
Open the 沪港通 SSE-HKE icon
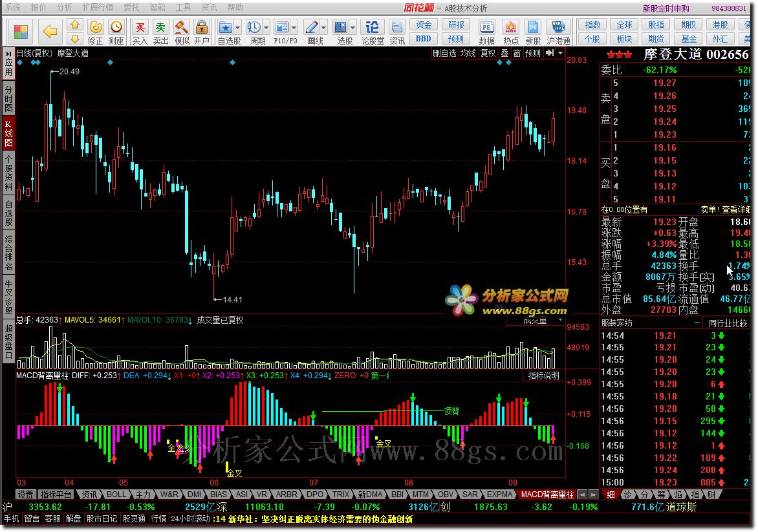[558, 32]
